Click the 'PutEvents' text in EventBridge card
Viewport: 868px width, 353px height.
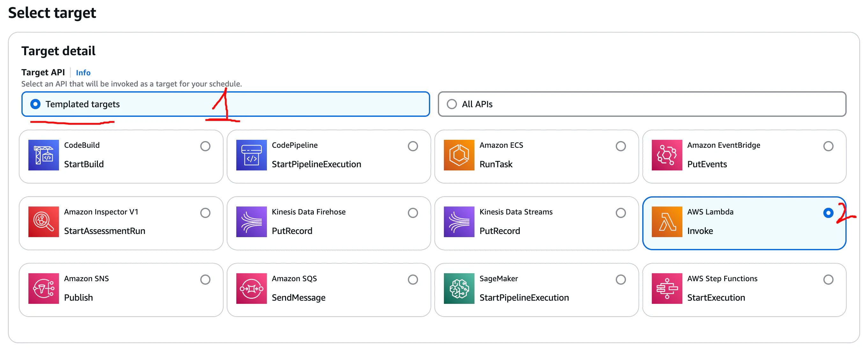(707, 164)
